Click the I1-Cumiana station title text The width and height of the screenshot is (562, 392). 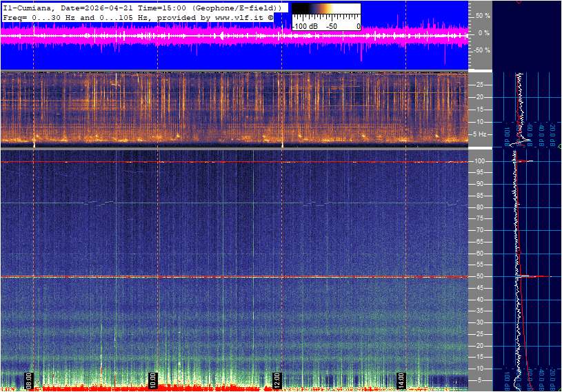(x=26, y=7)
